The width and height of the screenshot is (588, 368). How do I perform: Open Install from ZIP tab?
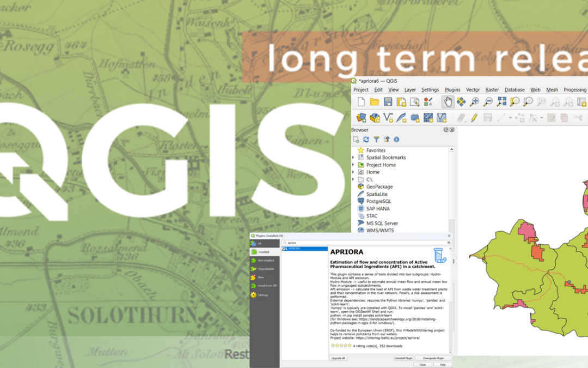pos(265,286)
